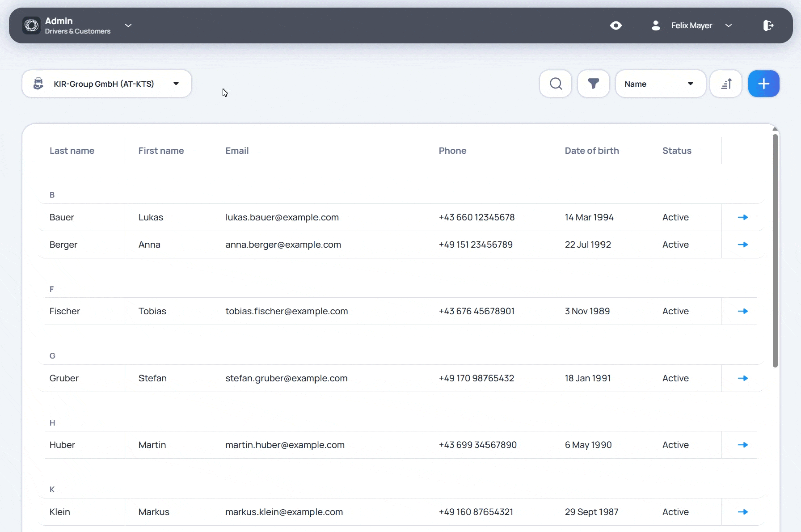Add a new entry with plus button
Viewport: 801px width, 532px height.
tap(764, 84)
